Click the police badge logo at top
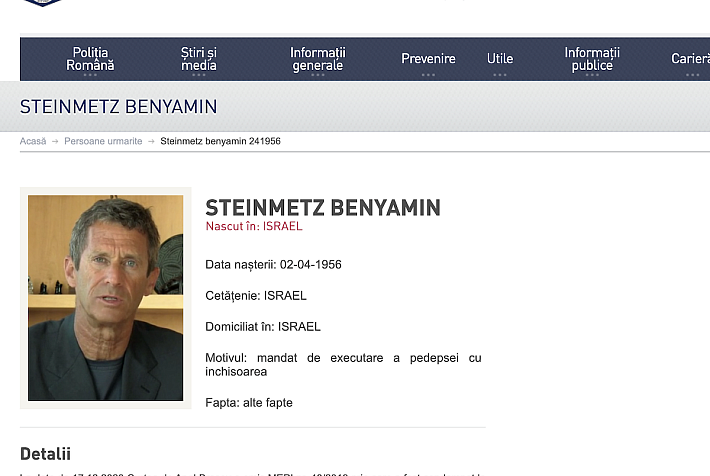 (x=42, y=3)
